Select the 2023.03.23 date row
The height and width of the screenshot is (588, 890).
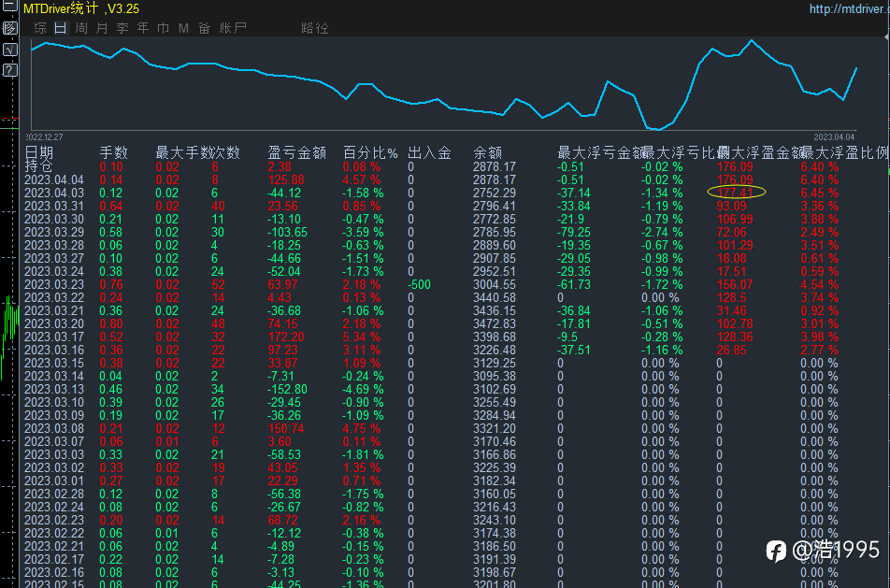[x=54, y=284]
